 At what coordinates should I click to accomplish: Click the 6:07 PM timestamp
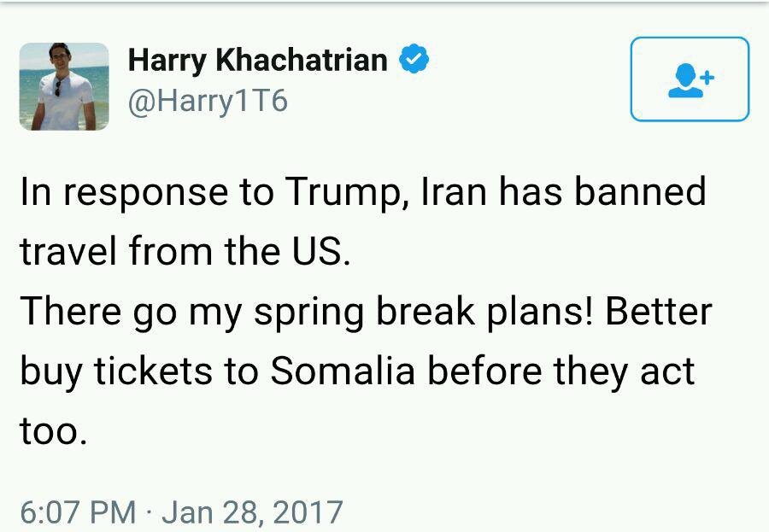point(77,512)
